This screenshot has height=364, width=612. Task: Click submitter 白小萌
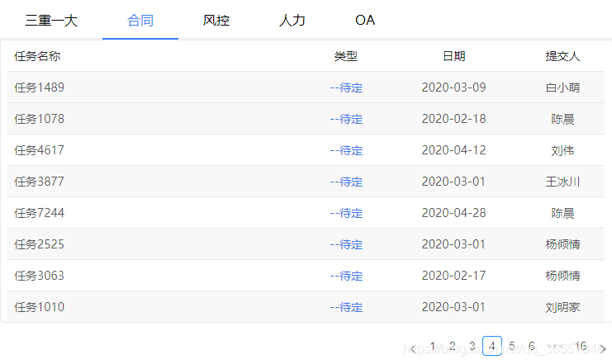pyautogui.click(x=562, y=87)
